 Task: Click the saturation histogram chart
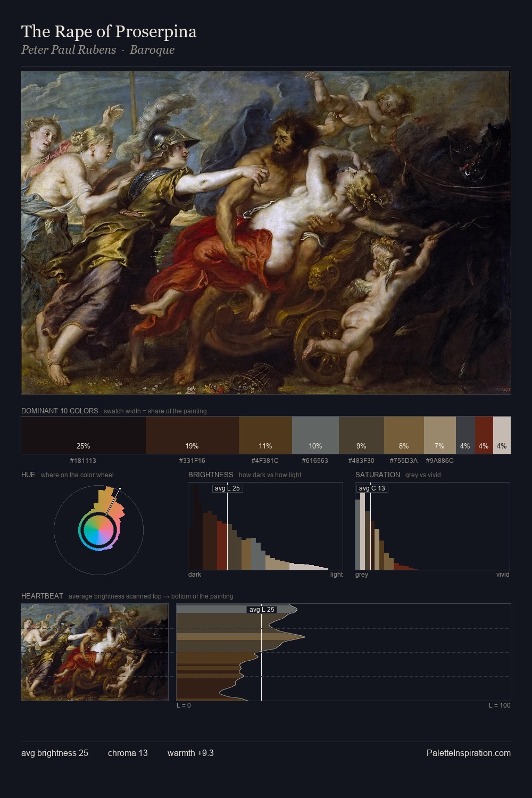point(433,526)
